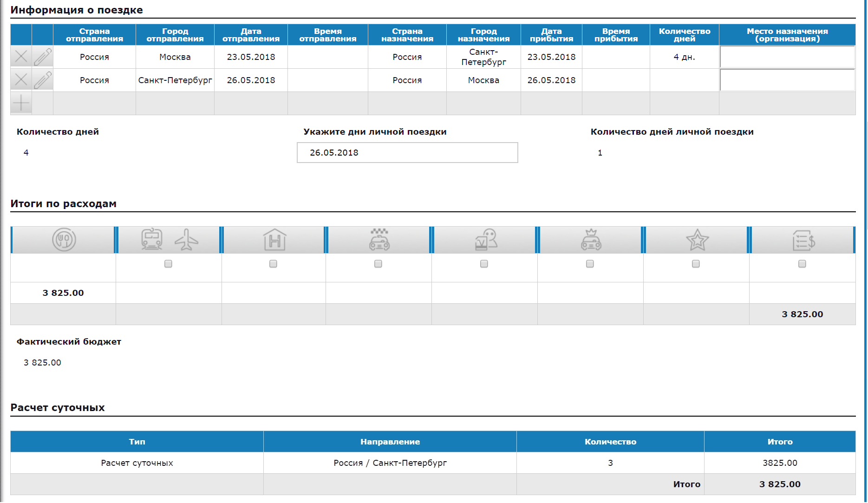Click destination organization field in second row

click(x=787, y=80)
